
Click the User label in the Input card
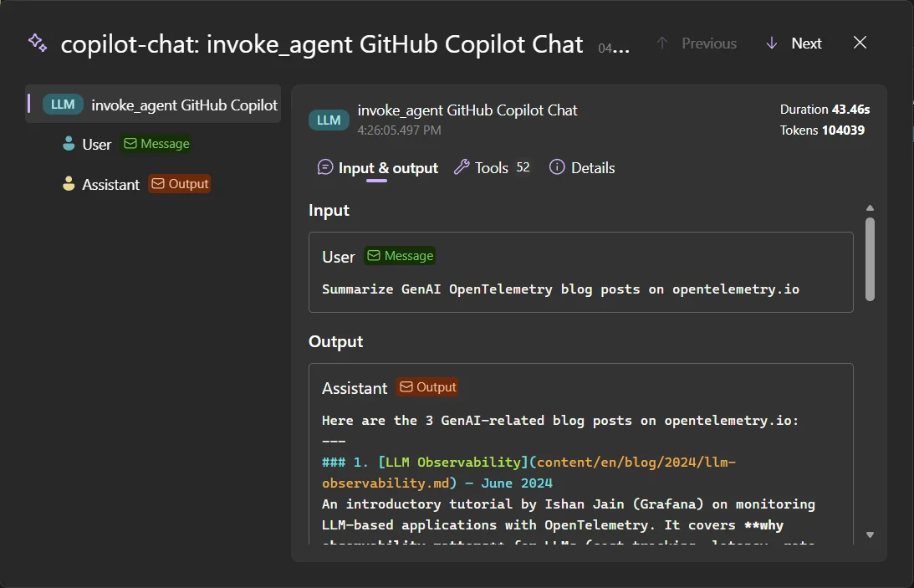coord(338,257)
